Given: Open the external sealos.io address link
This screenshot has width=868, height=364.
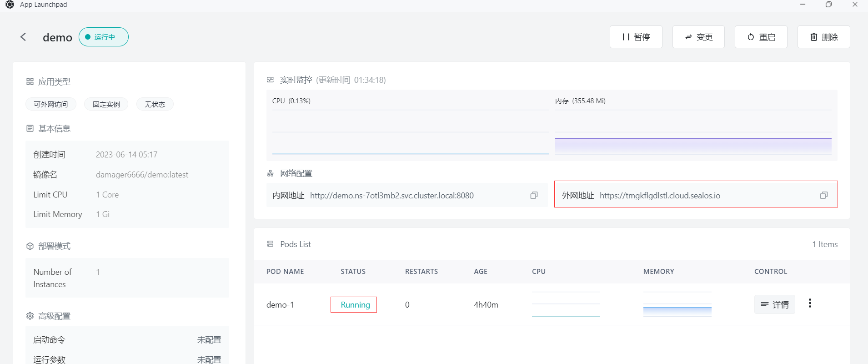Looking at the screenshot, I should pyautogui.click(x=659, y=196).
